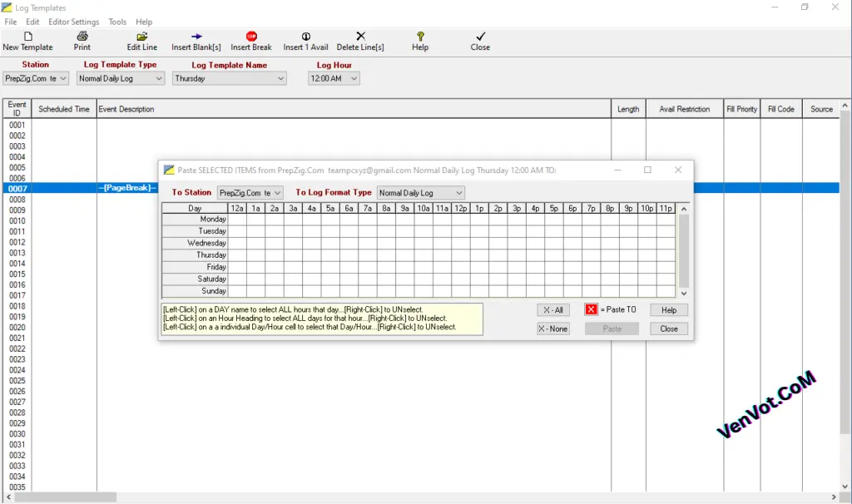Click the New Template toolbar icon
Image resolution: width=852 pixels, height=504 pixels.
tap(27, 37)
